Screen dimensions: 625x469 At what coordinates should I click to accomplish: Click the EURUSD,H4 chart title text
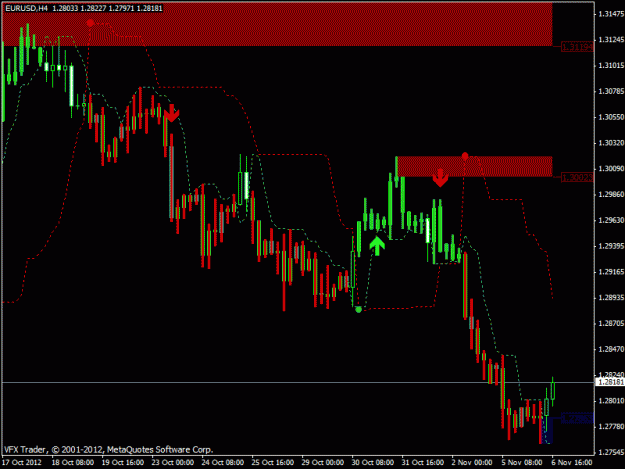point(26,8)
